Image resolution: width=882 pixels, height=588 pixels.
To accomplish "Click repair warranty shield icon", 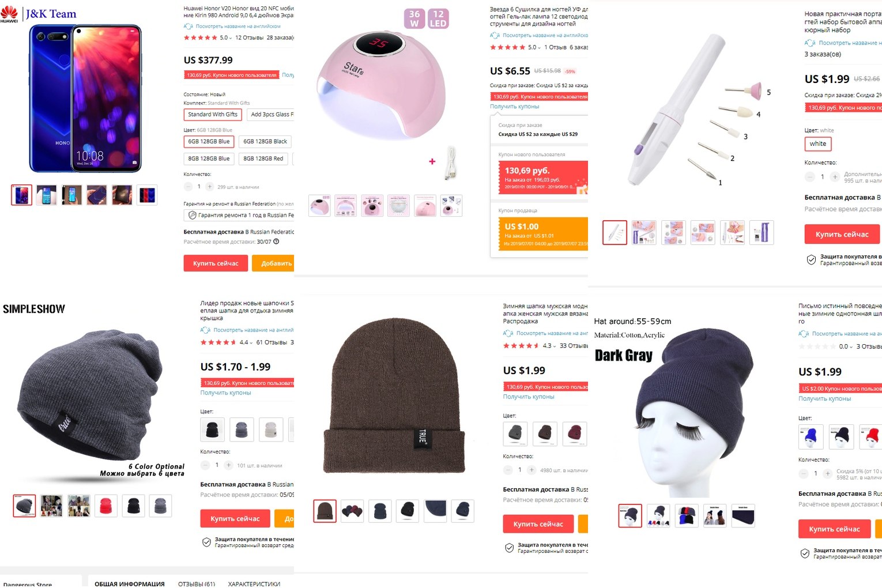I will 193,215.
